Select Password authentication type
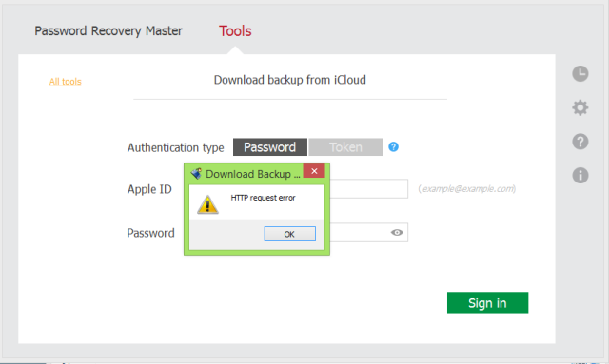 (x=270, y=147)
